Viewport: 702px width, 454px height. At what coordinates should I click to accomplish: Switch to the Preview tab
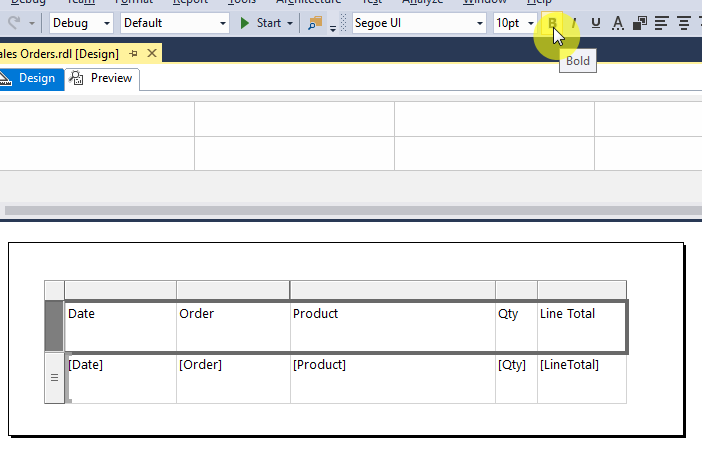click(x=103, y=78)
